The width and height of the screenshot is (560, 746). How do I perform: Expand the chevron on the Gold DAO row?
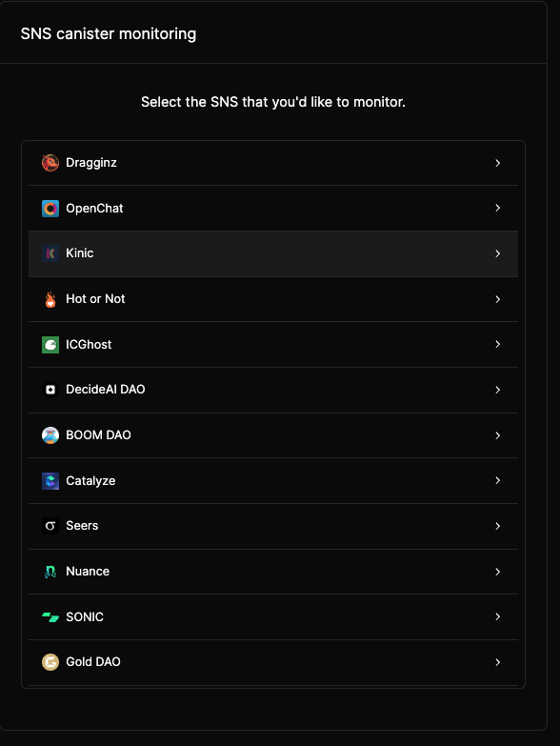[x=498, y=662]
